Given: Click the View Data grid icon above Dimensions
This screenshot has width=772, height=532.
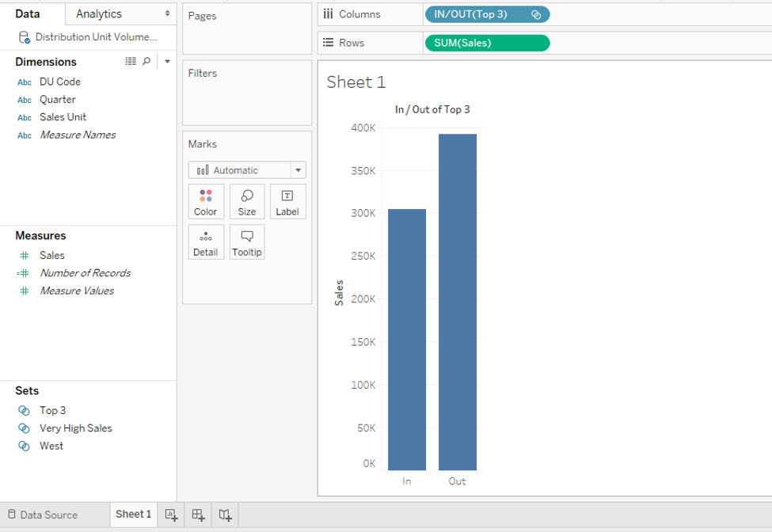Looking at the screenshot, I should (x=131, y=61).
